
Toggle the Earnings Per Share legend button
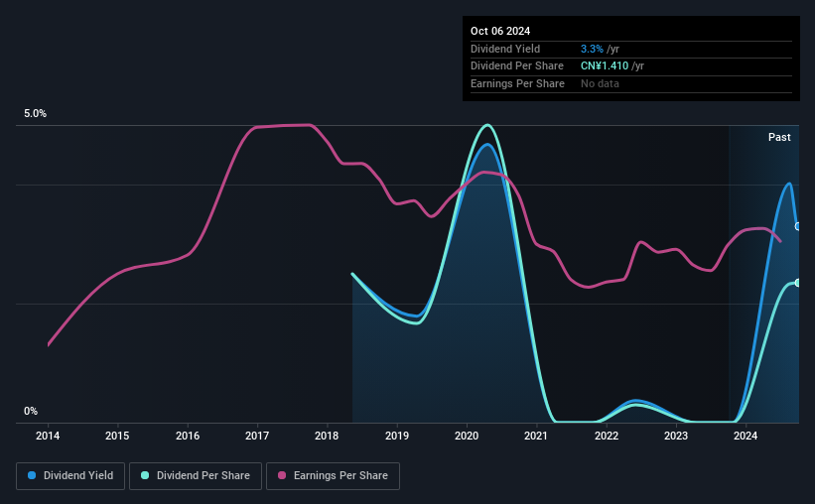tap(333, 476)
